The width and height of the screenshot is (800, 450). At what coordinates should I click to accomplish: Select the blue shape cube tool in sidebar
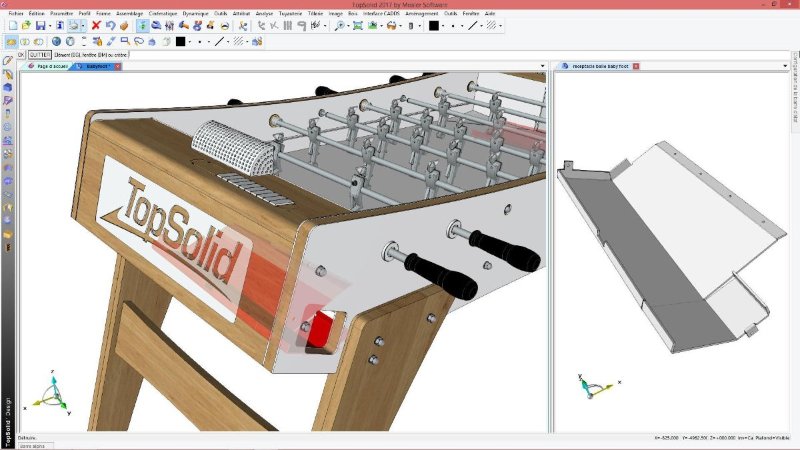[9, 88]
